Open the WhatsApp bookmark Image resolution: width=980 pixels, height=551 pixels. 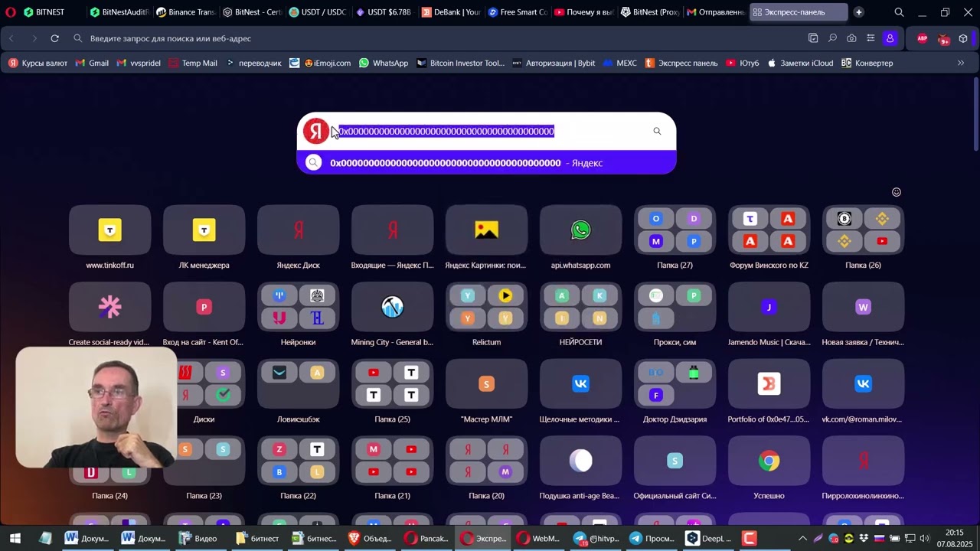pyautogui.click(x=383, y=63)
